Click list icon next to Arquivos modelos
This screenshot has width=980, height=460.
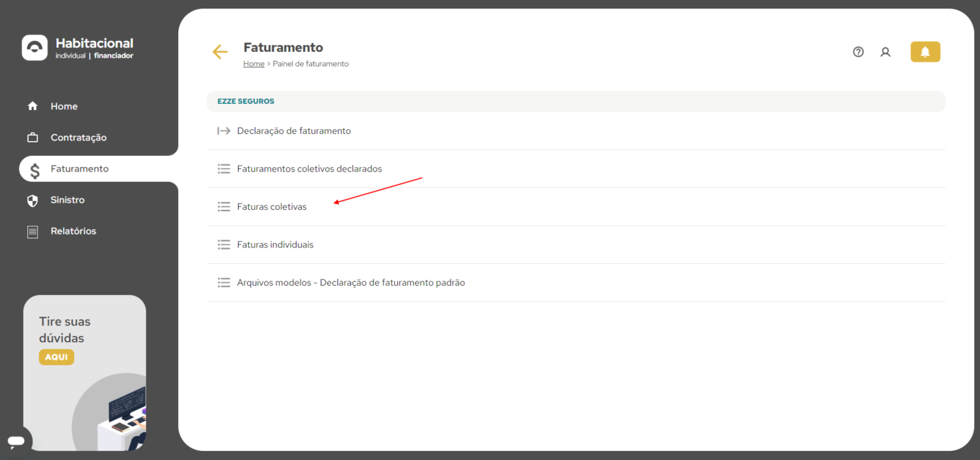pos(224,283)
